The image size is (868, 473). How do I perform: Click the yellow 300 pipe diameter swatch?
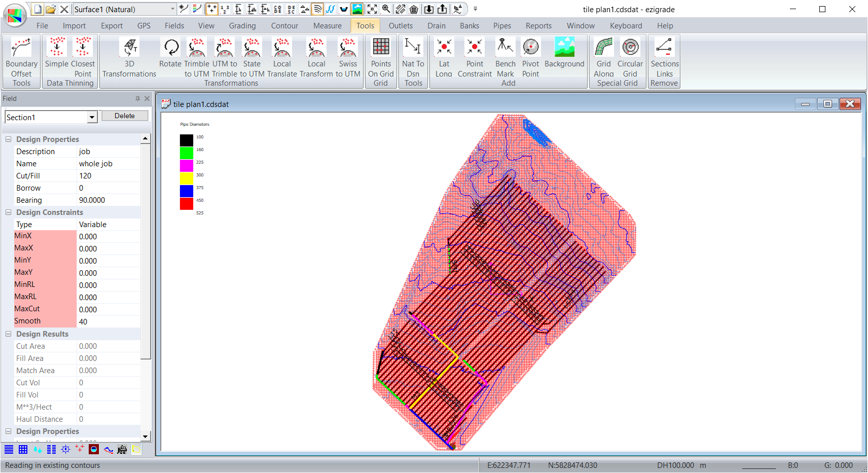click(x=187, y=178)
